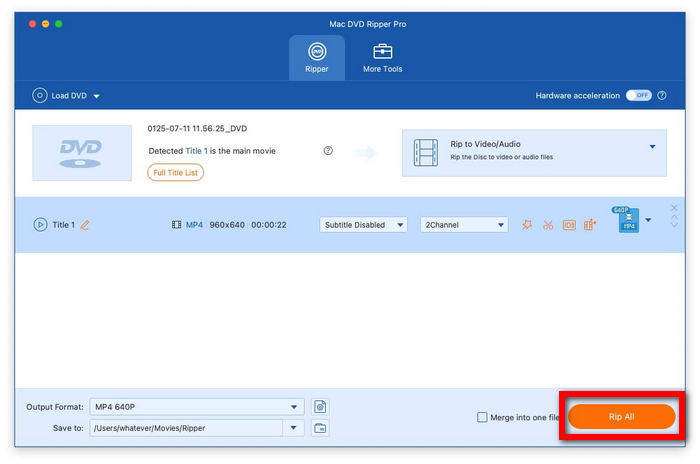Viewport: 700px width, 464px height.
Task: Click the settings icon next to Output Format
Action: tap(320, 407)
